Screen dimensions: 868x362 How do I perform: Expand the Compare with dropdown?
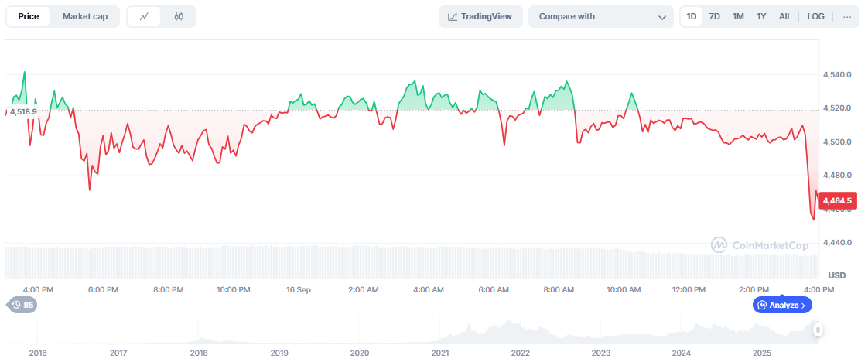(x=600, y=16)
